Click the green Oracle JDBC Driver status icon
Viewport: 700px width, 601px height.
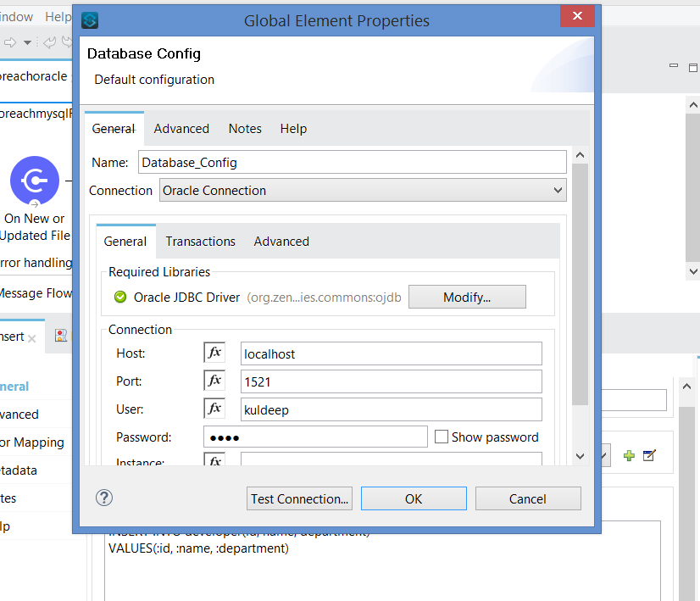tap(119, 298)
